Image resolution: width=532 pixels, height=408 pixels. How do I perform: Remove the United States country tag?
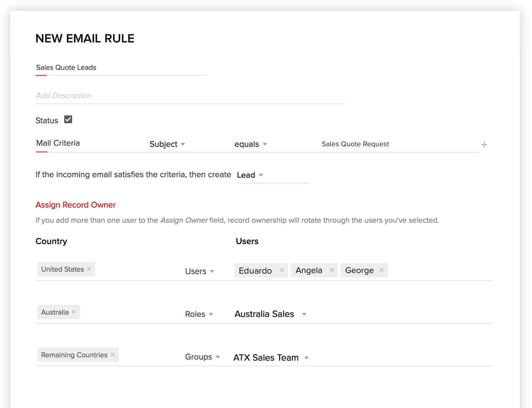coord(89,269)
